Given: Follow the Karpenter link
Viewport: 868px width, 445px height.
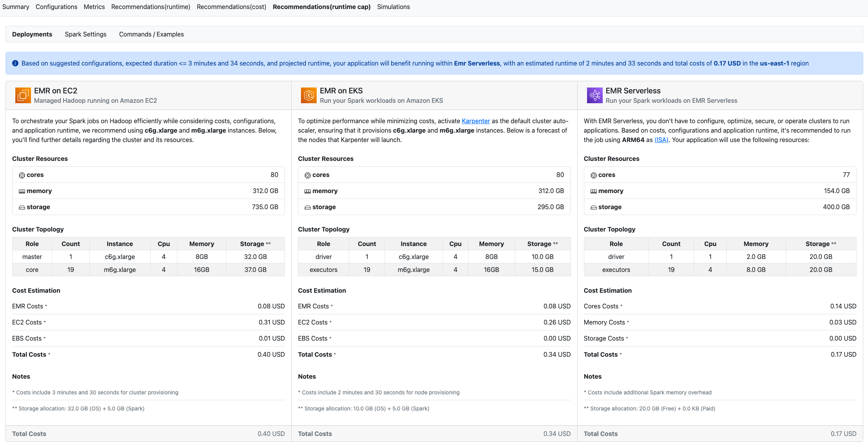Looking at the screenshot, I should point(476,121).
